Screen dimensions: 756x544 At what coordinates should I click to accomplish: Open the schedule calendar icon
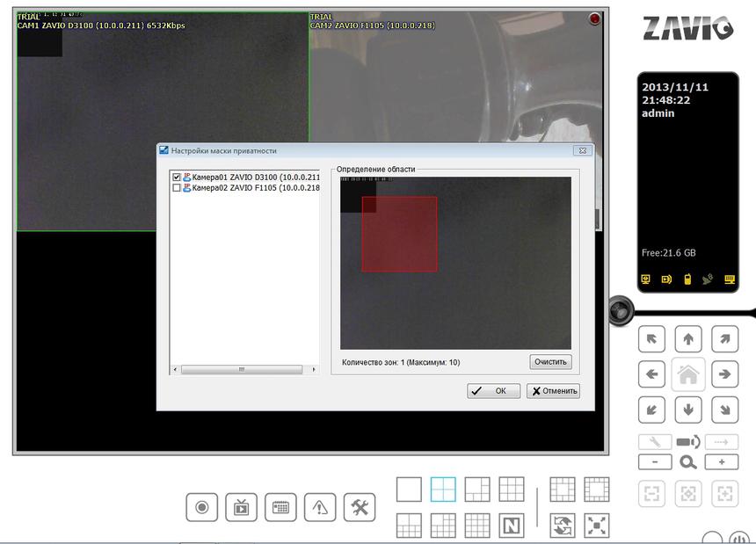pyautogui.click(x=280, y=507)
